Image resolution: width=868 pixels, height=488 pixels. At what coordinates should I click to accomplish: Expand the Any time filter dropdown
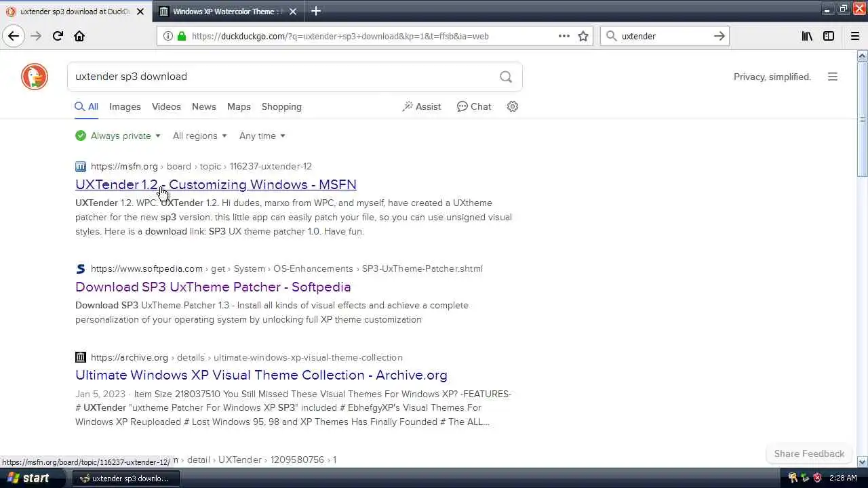point(262,136)
